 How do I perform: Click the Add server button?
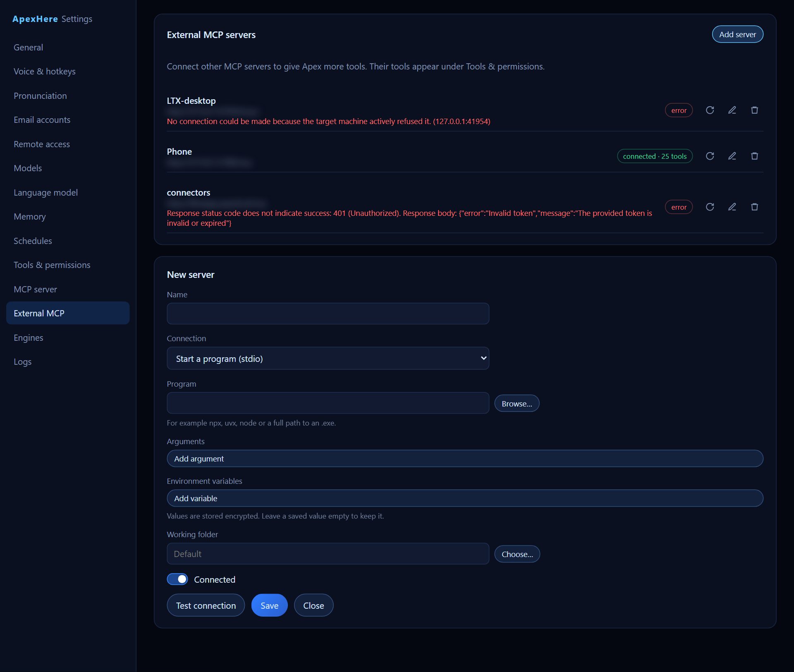(737, 34)
